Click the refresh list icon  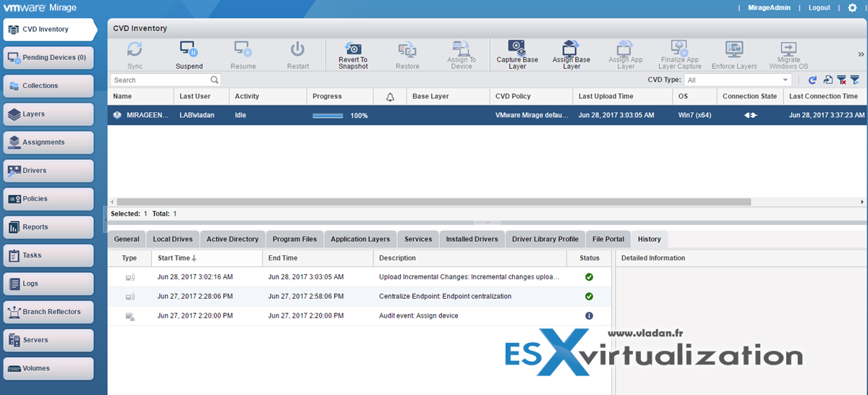coord(812,80)
